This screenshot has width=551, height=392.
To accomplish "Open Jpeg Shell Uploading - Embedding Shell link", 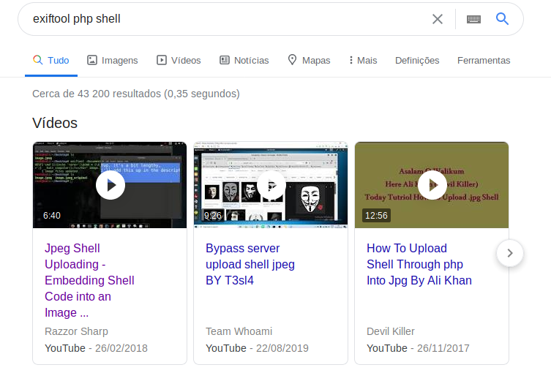I will click(x=89, y=280).
